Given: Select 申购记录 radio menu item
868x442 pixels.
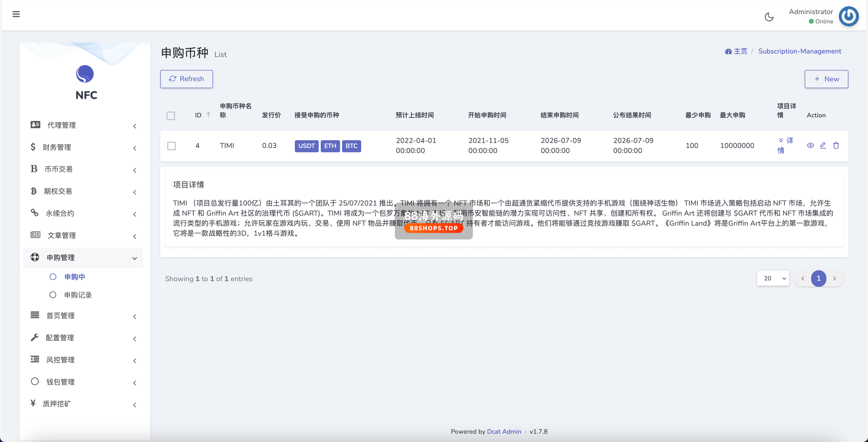Looking at the screenshot, I should [x=78, y=295].
